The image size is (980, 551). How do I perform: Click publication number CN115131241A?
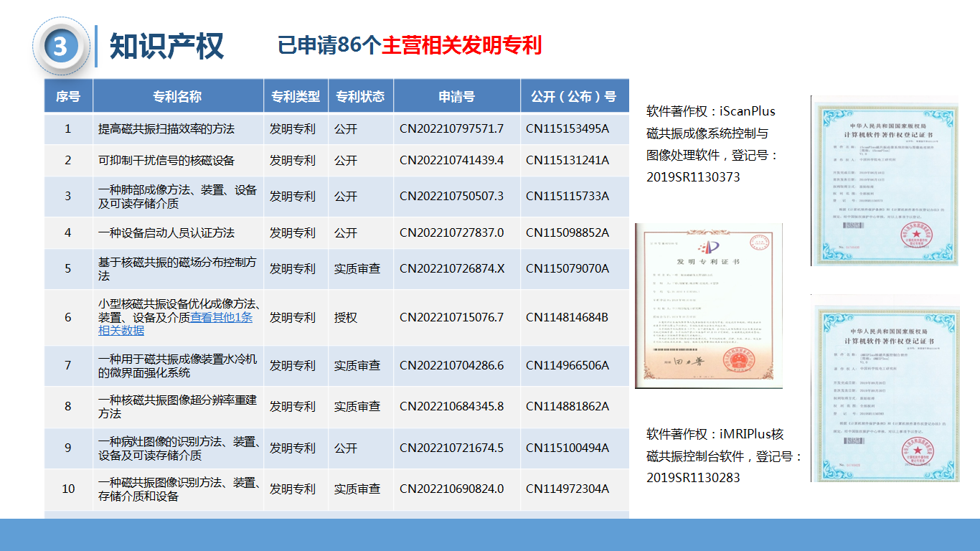coord(567,160)
